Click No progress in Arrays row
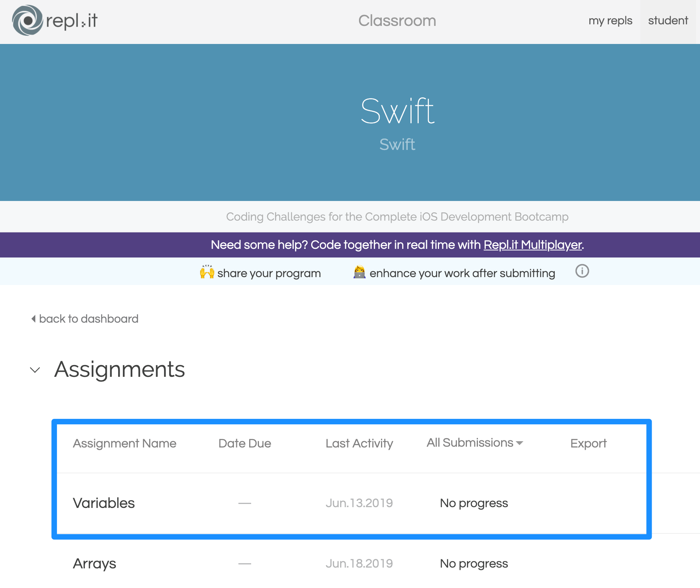700x588 pixels. 474,564
